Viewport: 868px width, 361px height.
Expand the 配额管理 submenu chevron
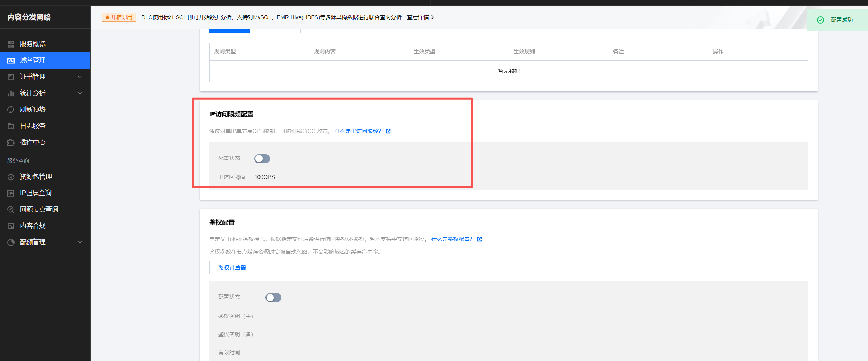pyautogui.click(x=80, y=242)
